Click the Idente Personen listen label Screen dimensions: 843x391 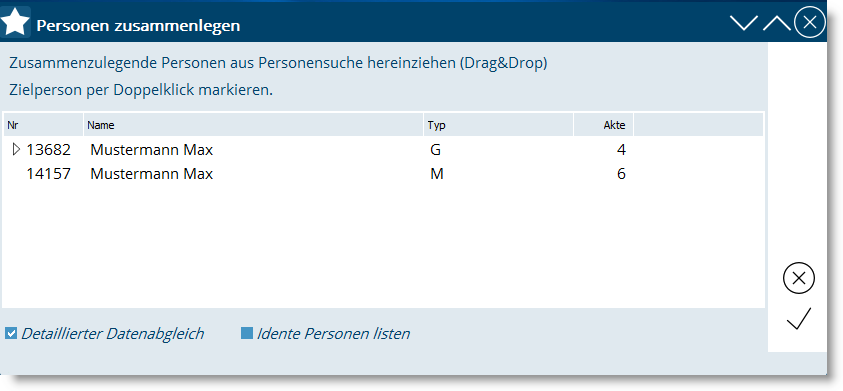(333, 333)
